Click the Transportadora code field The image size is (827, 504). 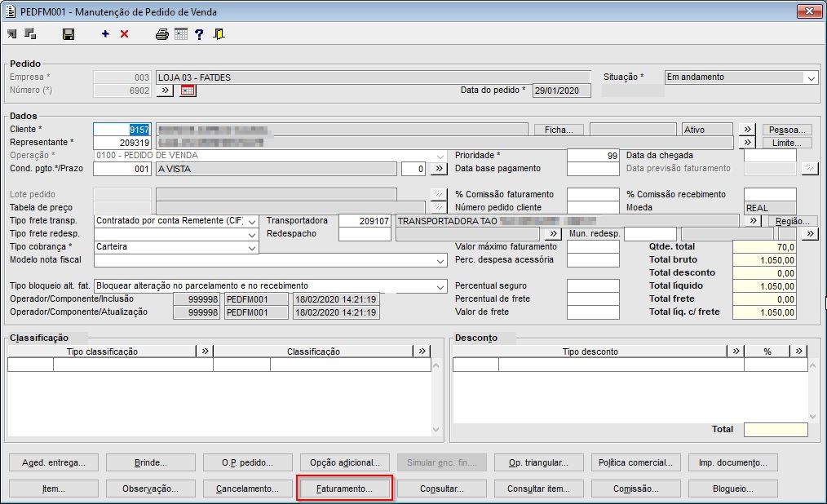pos(365,222)
